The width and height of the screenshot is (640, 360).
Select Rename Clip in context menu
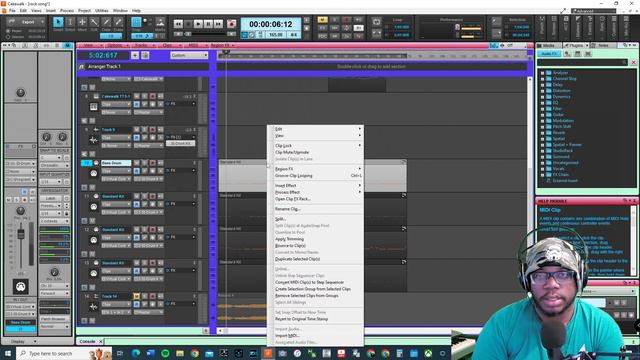(x=287, y=209)
